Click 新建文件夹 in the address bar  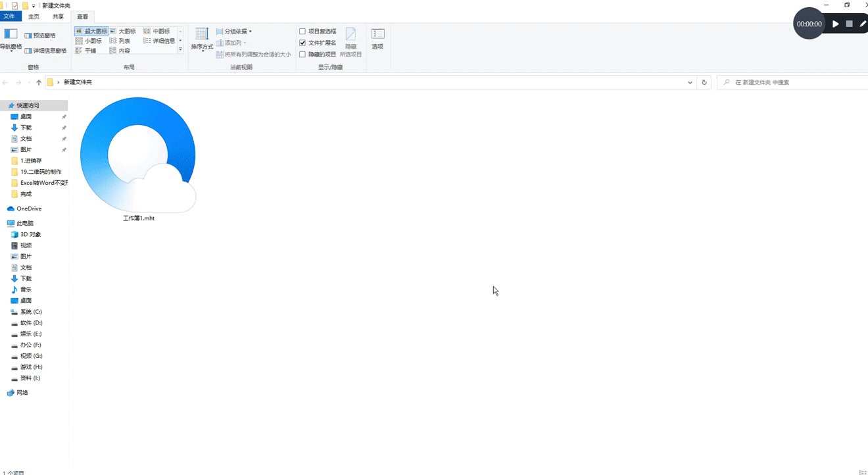[78, 82]
